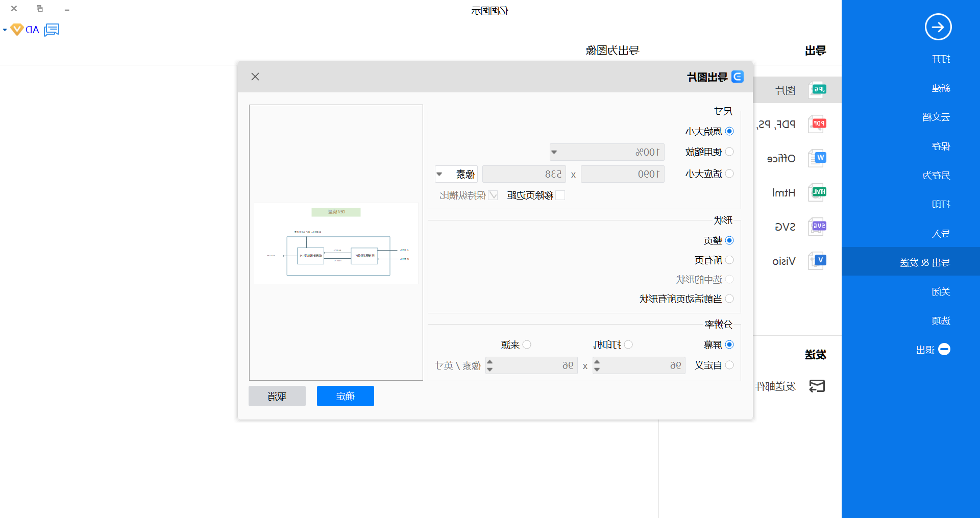Click the 保存 save menu item

pos(941,146)
